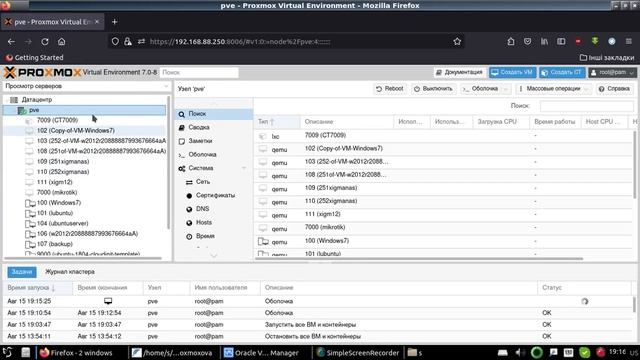Select 109 (251xigmanas) in tree
This screenshot has height=360, width=640.
(63, 161)
